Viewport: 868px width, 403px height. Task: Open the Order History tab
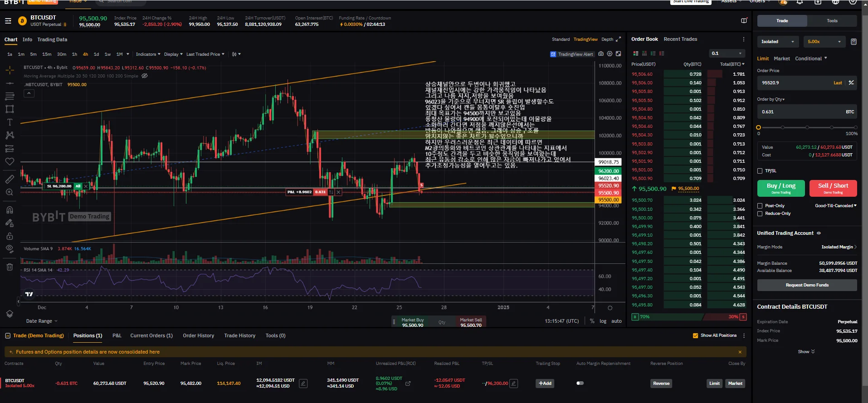coord(198,335)
